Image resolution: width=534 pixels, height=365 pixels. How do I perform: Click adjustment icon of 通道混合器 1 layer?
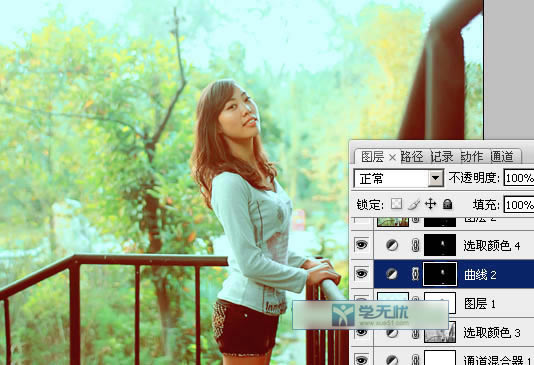point(392,360)
